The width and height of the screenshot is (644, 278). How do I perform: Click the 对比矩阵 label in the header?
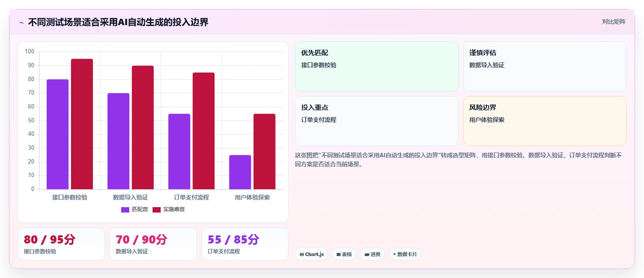613,22
